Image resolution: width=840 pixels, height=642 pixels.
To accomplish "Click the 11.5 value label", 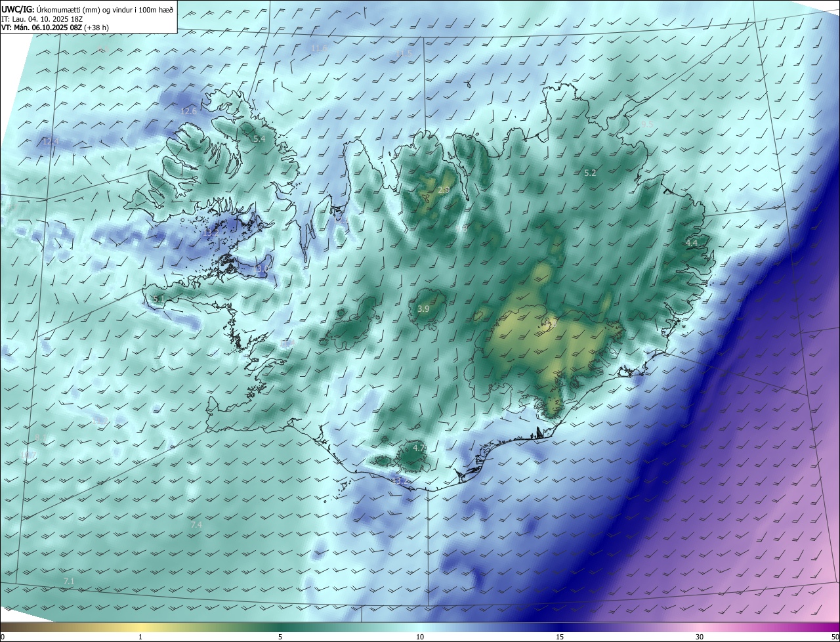I will [x=404, y=54].
